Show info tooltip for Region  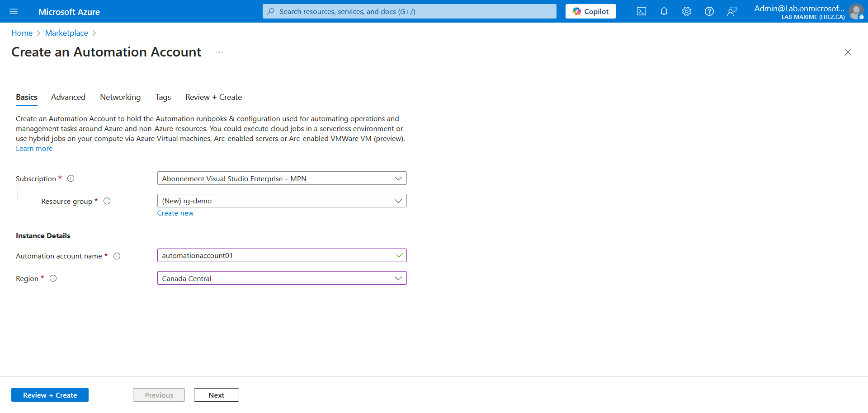click(x=53, y=278)
